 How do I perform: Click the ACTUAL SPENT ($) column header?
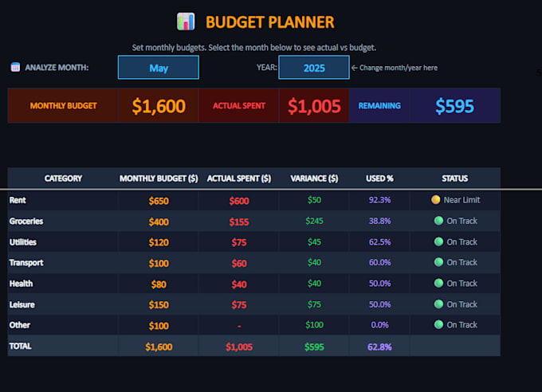(x=239, y=178)
